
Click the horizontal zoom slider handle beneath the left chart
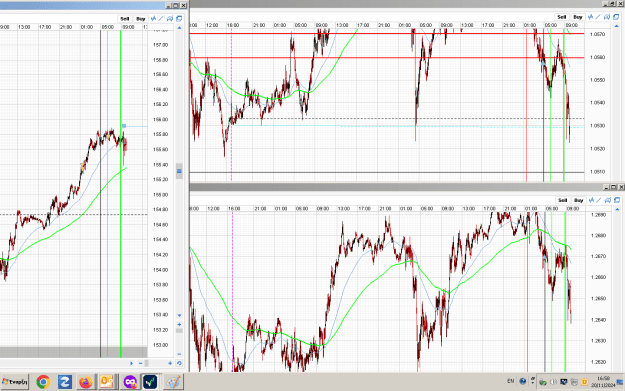[146, 363]
